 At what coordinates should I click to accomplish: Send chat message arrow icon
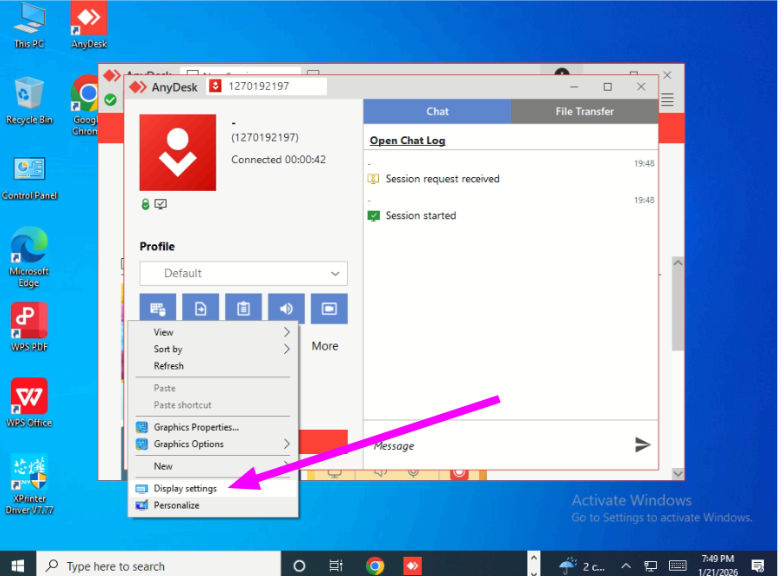[643, 444]
